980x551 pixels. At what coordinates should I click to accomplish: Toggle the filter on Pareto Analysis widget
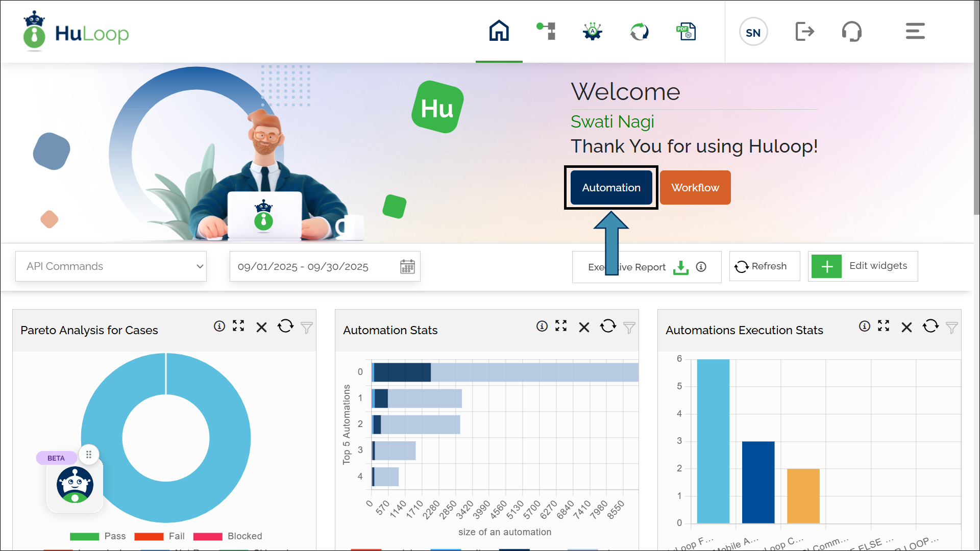(306, 328)
